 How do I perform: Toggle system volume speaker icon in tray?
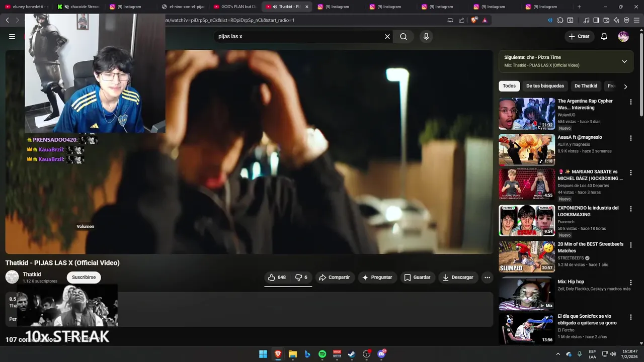(613, 354)
